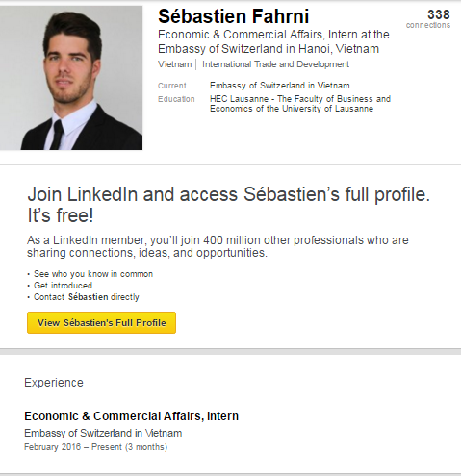Viewport: 461px width, 476px height.
Task: Open Embassy of Switzerland company under Experience
Action: [103, 433]
